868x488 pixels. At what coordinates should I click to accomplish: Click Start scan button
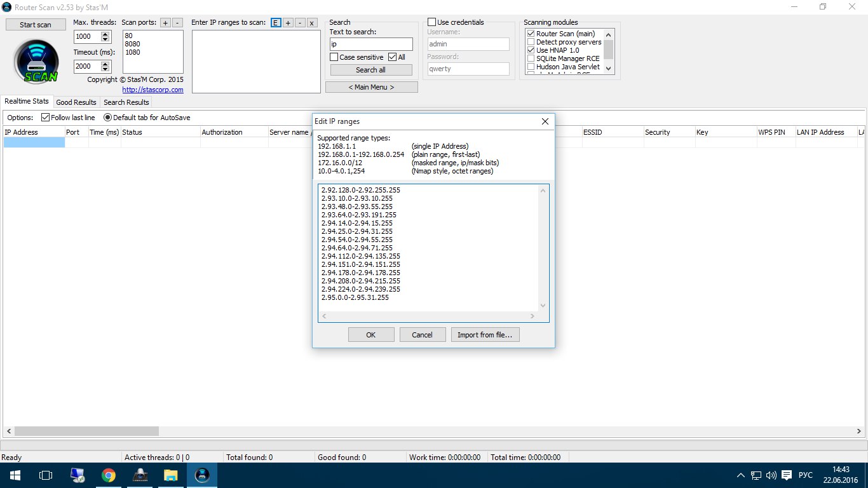pyautogui.click(x=36, y=25)
